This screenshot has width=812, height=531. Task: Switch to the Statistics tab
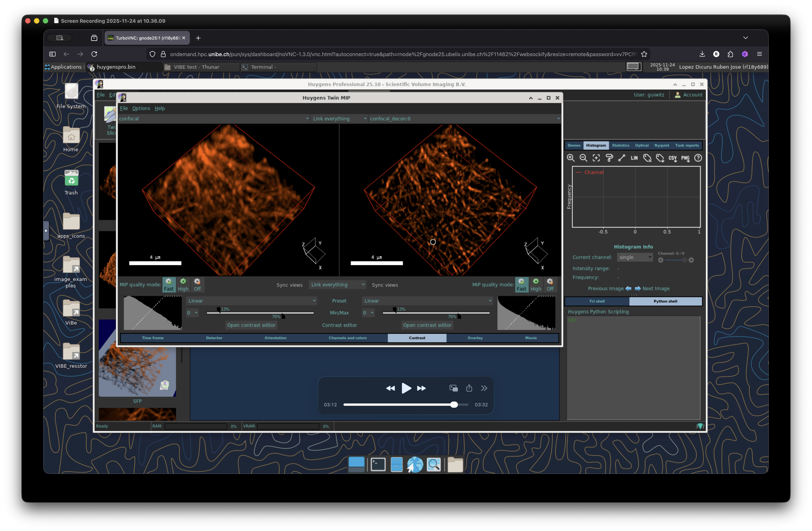pos(621,145)
